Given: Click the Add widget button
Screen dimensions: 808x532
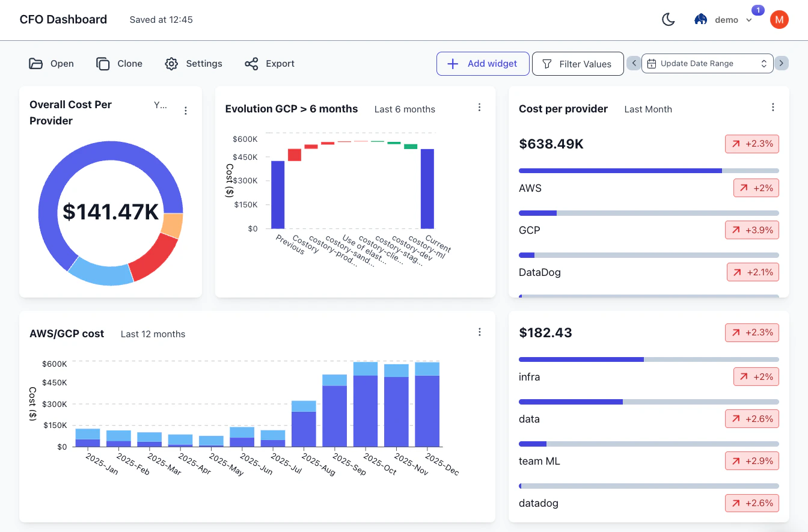Looking at the screenshot, I should pos(483,64).
